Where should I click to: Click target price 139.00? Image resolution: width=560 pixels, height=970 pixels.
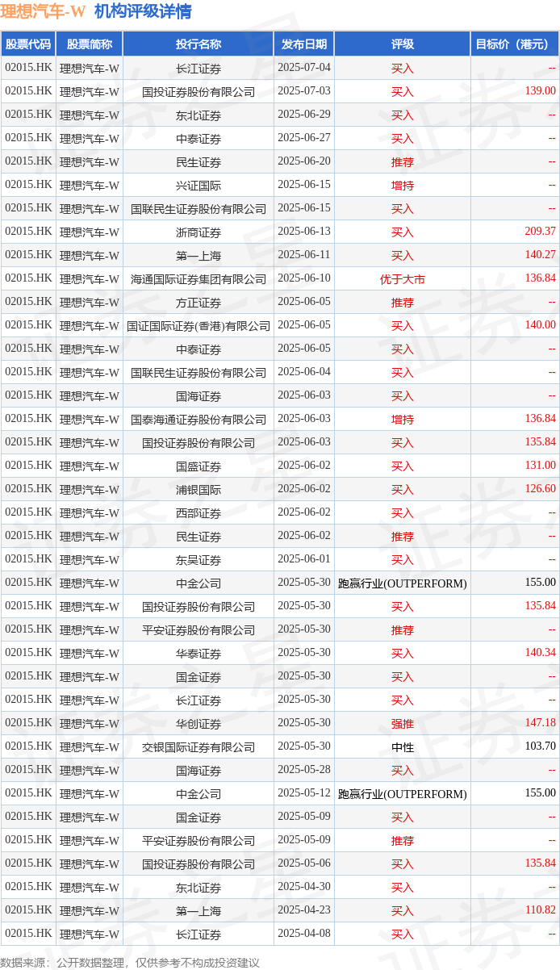point(540,91)
